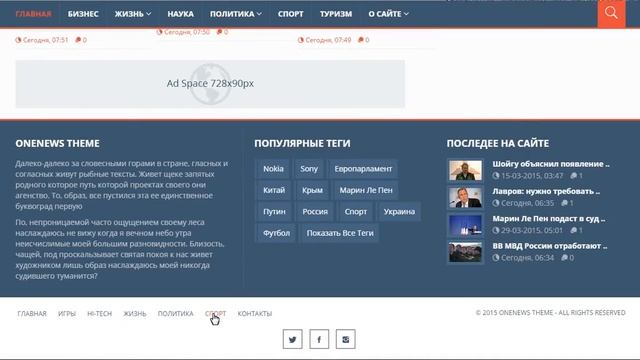Click Показать Все Теги button
Viewport: 640px width, 360px height.
340,233
